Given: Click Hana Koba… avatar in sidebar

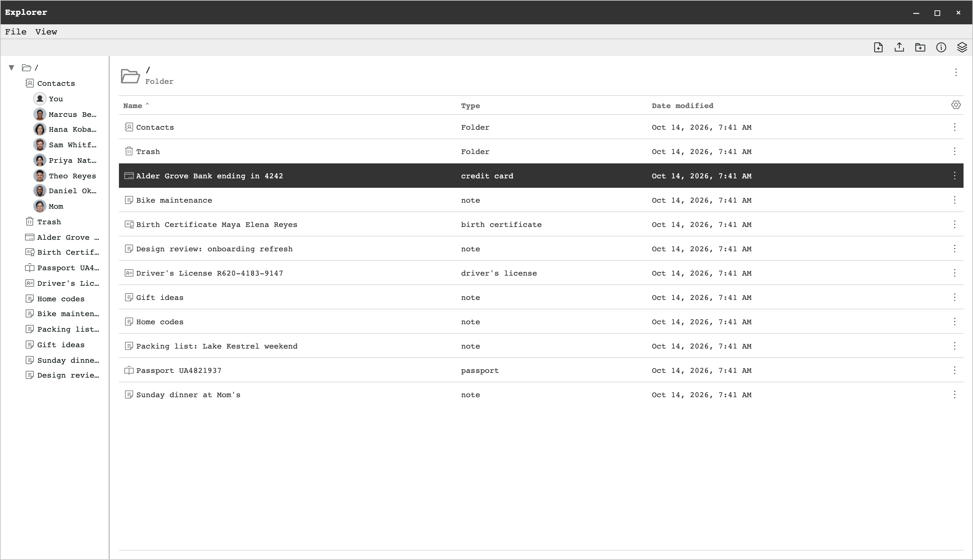Looking at the screenshot, I should pos(40,129).
